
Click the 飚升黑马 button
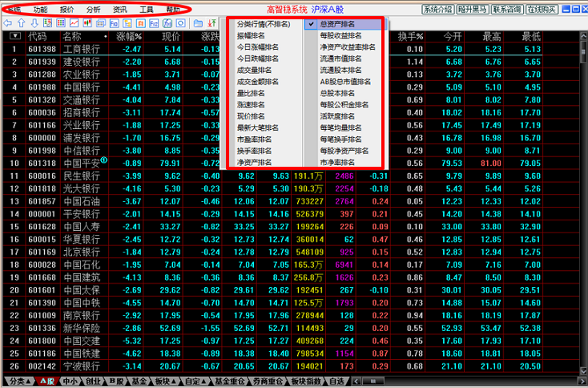[473, 9]
